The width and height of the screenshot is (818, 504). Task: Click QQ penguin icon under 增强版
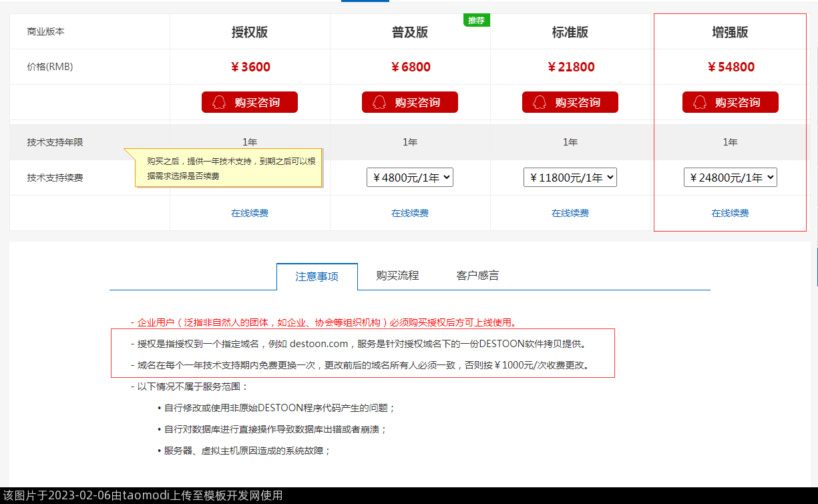(700, 102)
